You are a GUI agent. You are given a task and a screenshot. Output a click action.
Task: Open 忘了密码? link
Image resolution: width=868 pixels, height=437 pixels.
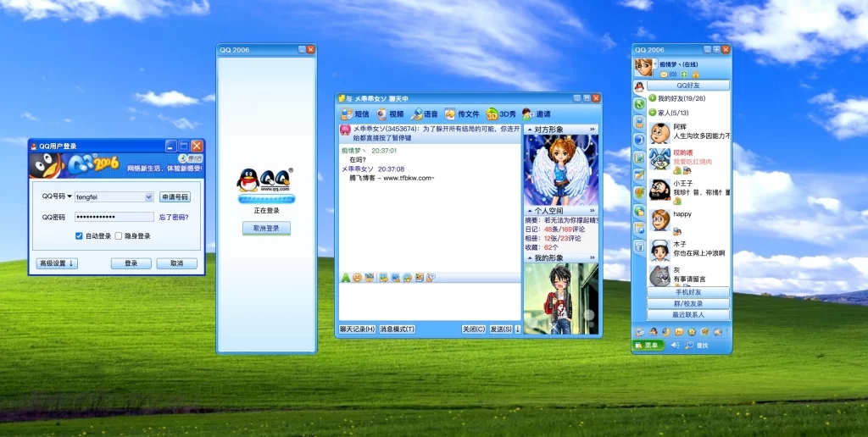pyautogui.click(x=174, y=217)
